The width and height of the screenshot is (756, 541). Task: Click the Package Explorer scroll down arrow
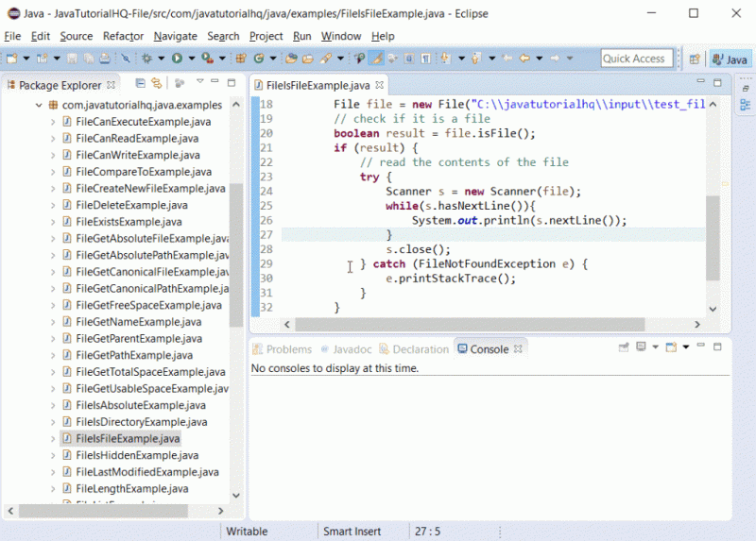coord(235,496)
